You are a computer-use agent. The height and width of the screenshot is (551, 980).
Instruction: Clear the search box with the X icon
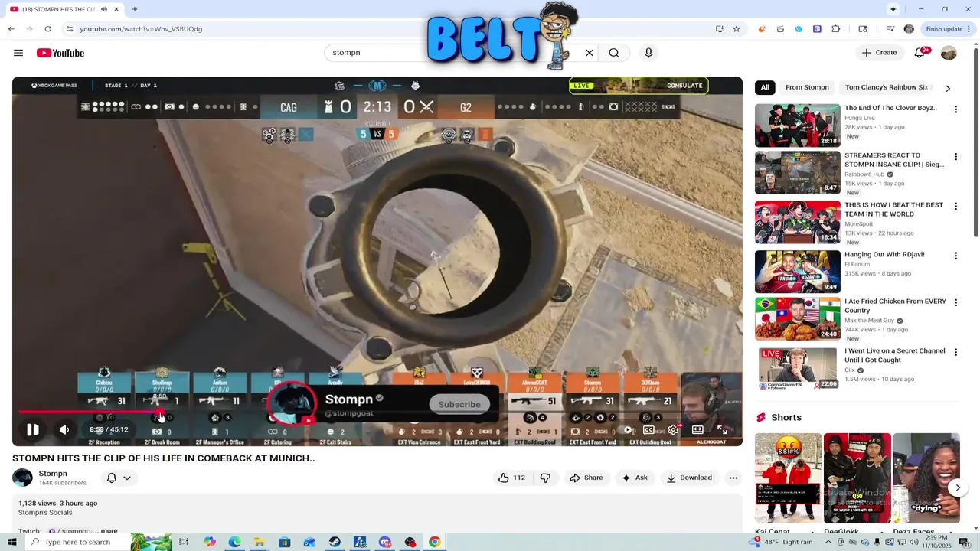pyautogui.click(x=590, y=53)
